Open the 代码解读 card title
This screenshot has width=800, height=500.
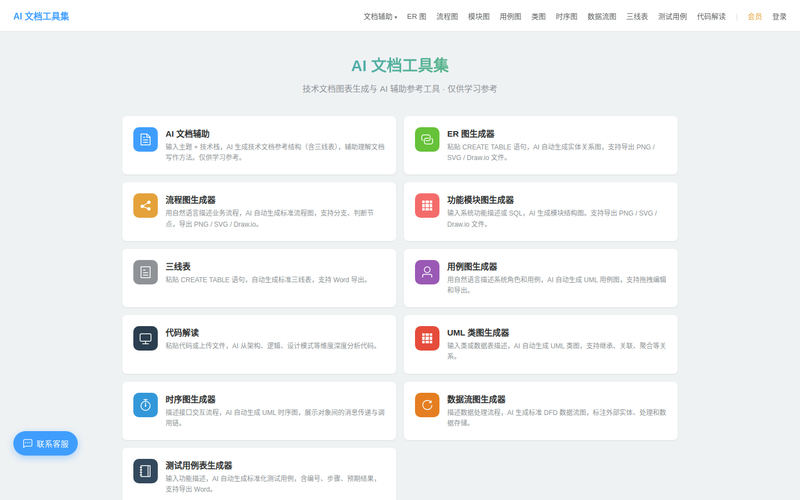[x=182, y=333]
